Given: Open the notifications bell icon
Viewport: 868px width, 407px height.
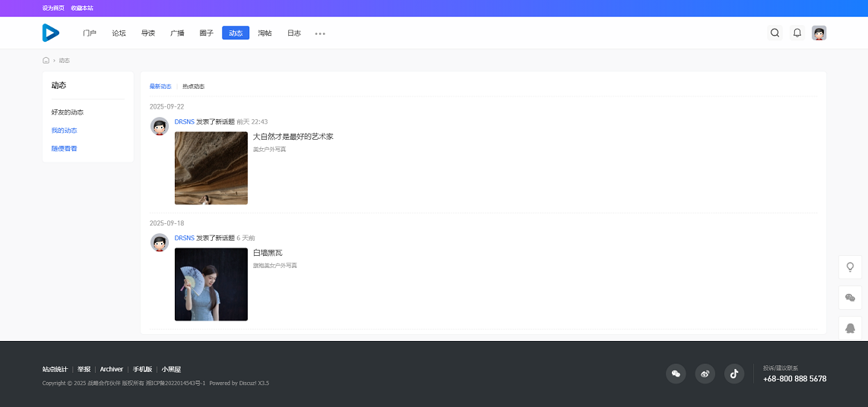Looking at the screenshot, I should [797, 33].
